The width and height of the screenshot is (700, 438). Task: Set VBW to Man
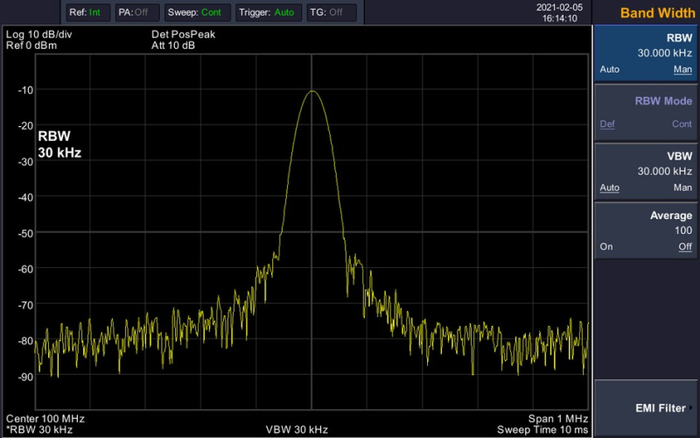click(x=683, y=188)
